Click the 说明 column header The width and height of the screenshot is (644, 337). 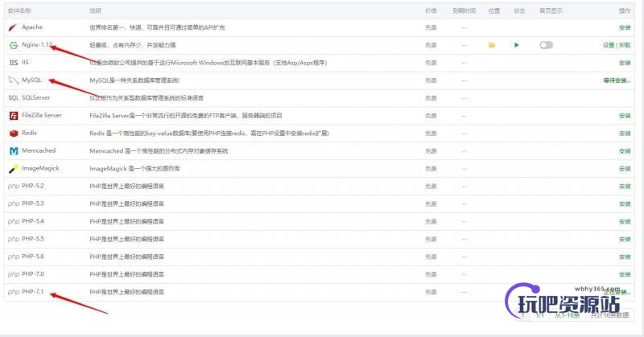click(95, 11)
